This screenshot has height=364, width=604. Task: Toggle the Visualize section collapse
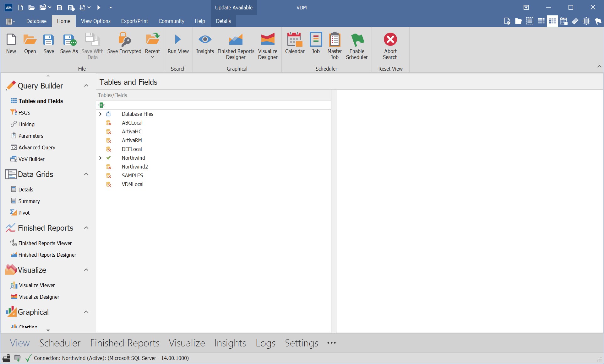(86, 270)
